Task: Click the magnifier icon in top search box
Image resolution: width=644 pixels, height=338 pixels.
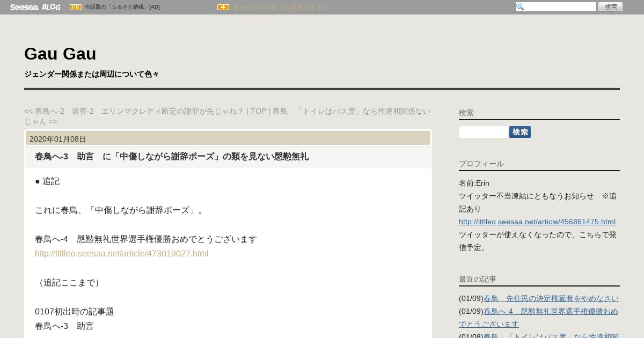Action: tap(520, 6)
